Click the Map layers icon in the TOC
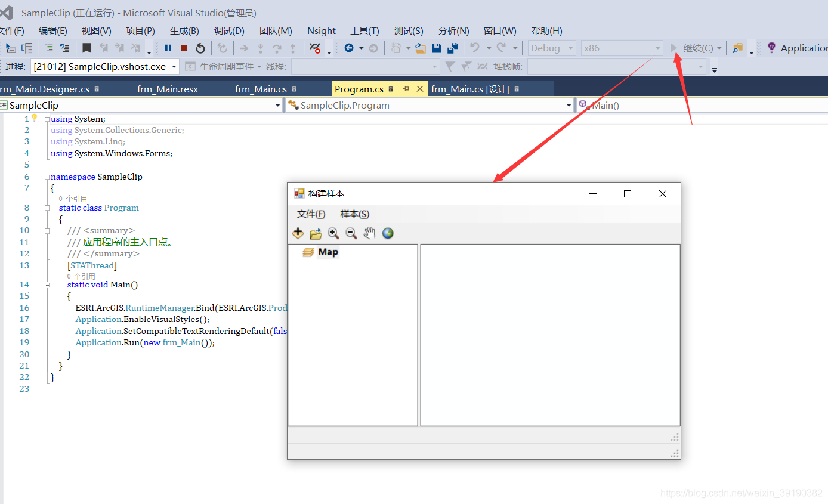Viewport: 828px width, 504px height. pos(308,252)
